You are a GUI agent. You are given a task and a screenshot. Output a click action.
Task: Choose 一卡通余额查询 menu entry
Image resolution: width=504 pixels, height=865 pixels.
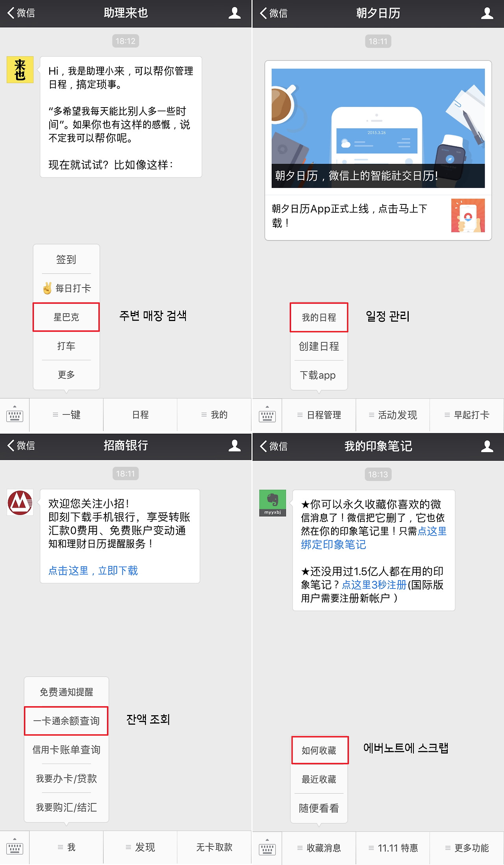(x=66, y=721)
